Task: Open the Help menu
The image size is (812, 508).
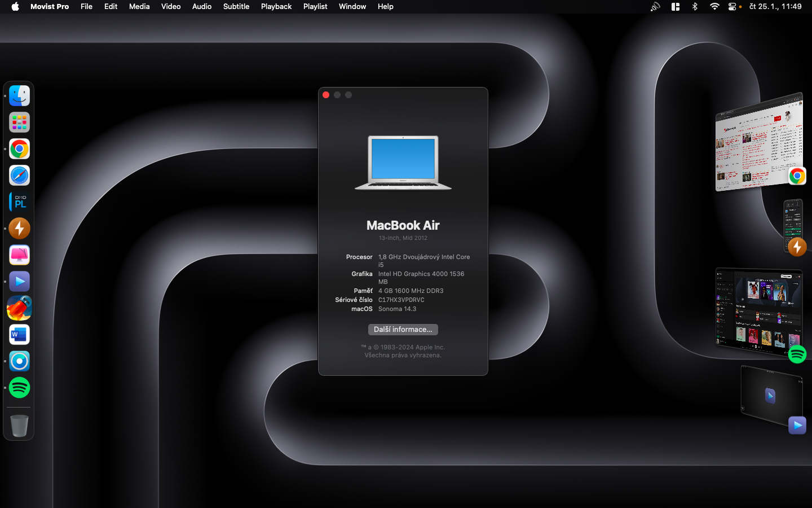Action: (x=386, y=7)
